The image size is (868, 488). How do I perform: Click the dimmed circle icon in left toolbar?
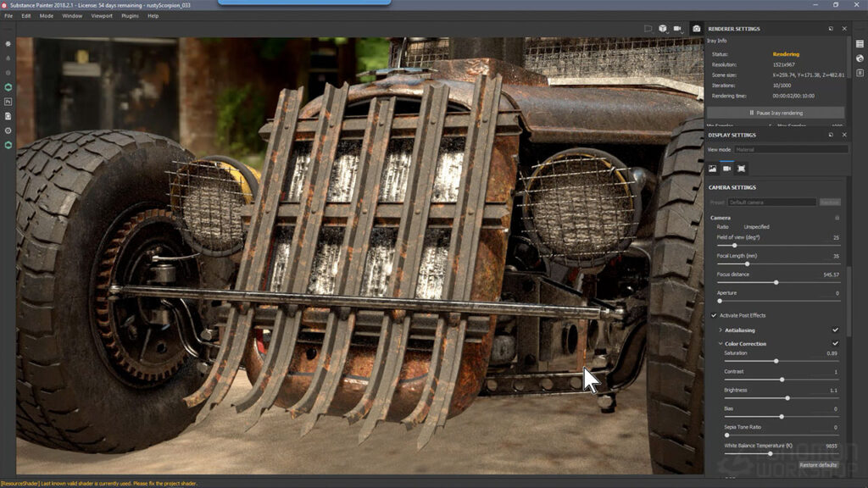pos(8,73)
